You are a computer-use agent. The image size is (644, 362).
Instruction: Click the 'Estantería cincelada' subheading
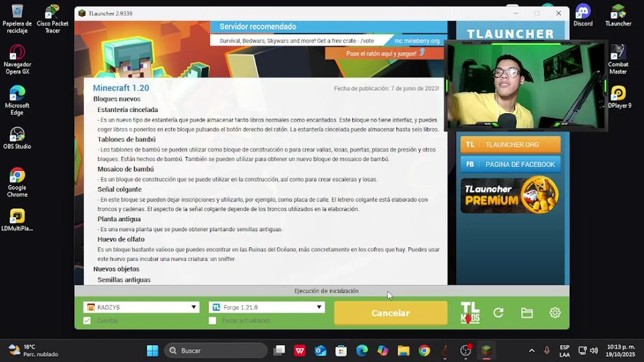(x=128, y=110)
